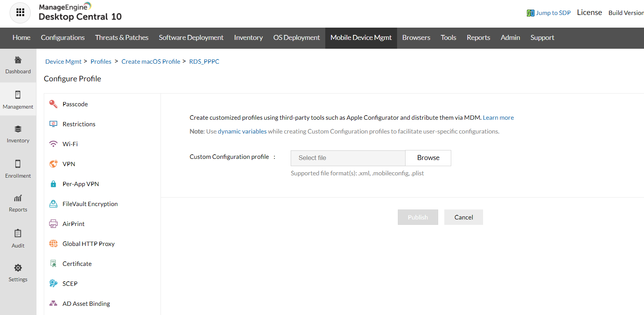Viewport: 644px width, 315px height.
Task: Click the ManageEngine Desktop Central logo
Action: point(80,12)
